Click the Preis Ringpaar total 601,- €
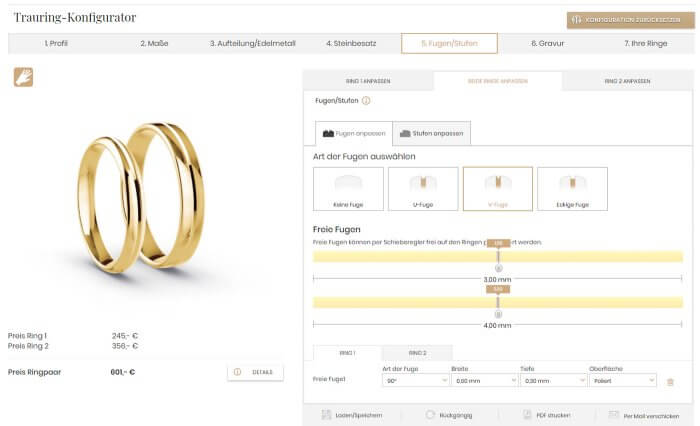The width and height of the screenshot is (700, 426). pyautogui.click(x=123, y=372)
